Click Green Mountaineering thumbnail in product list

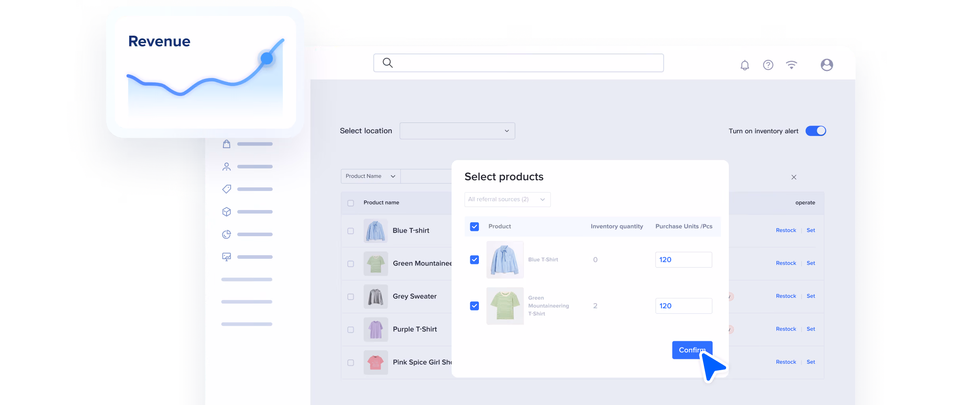376,264
